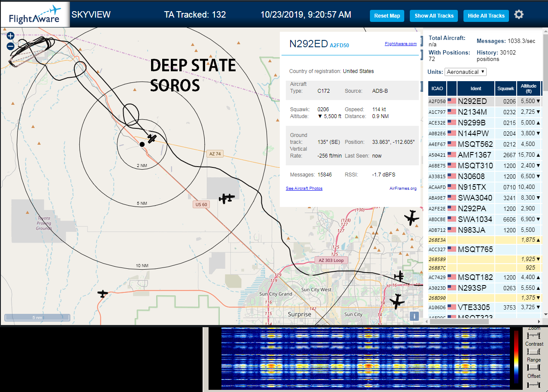Select the MSQT765 aircraft row
The image size is (548, 392).
tap(484, 249)
